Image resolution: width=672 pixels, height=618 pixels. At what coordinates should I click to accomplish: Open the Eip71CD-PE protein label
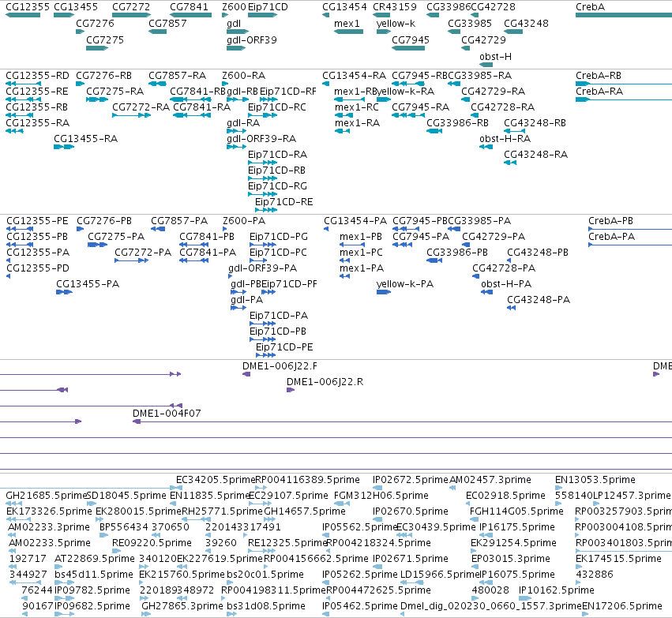(284, 347)
